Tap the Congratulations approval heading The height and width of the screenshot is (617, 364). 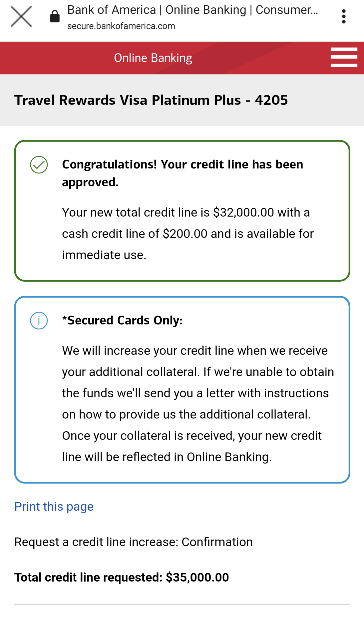click(182, 173)
